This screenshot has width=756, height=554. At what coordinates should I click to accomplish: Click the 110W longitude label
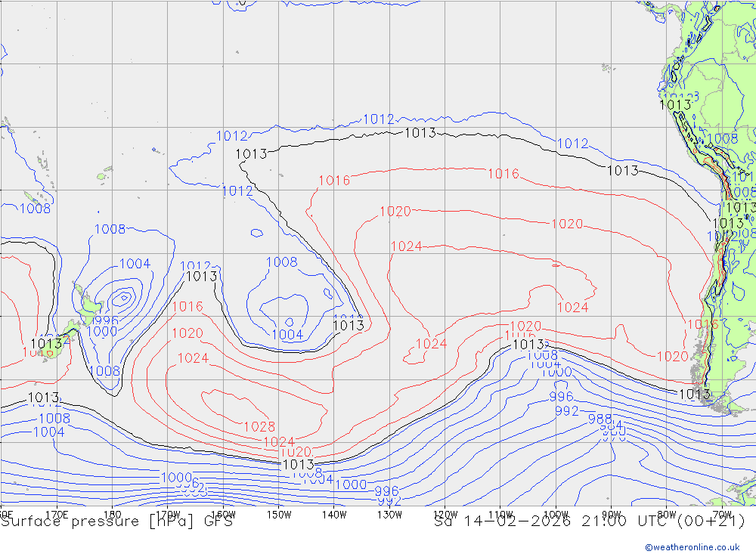[500, 515]
